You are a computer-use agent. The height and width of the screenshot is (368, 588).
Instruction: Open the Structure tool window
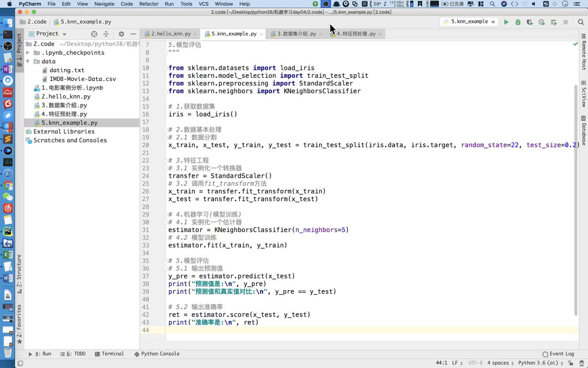pos(19,273)
